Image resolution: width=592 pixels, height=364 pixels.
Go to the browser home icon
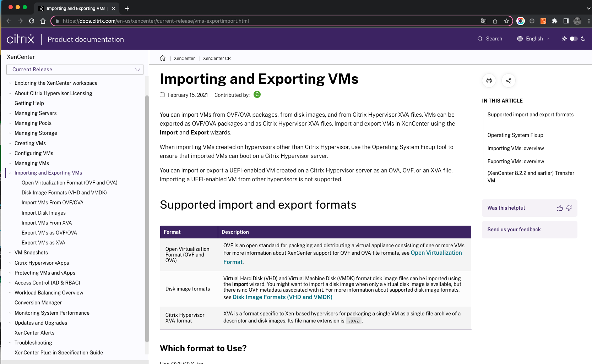pyautogui.click(x=43, y=21)
